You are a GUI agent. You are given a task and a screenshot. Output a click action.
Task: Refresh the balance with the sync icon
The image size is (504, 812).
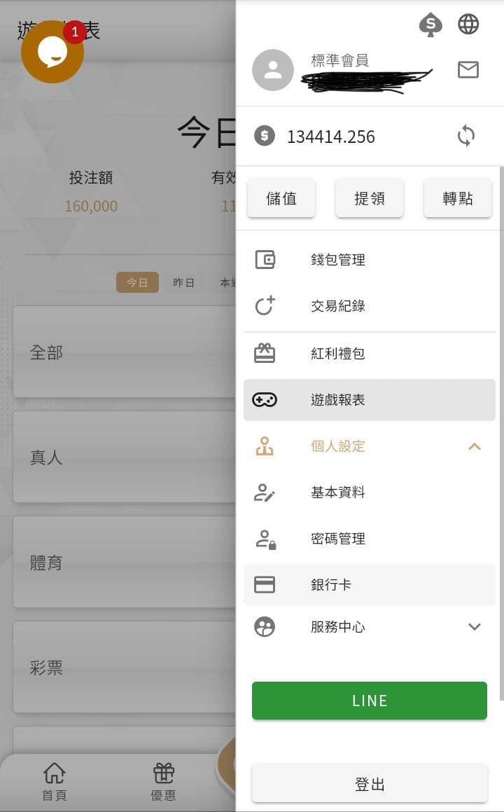(x=465, y=136)
